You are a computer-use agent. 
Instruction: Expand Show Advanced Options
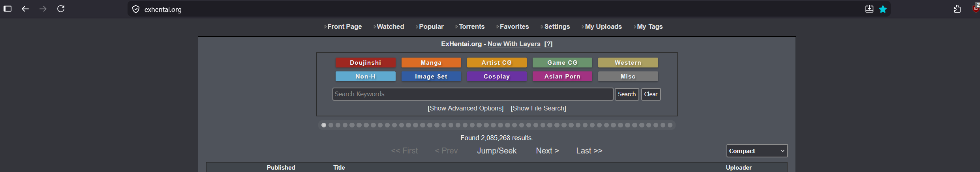(x=466, y=108)
